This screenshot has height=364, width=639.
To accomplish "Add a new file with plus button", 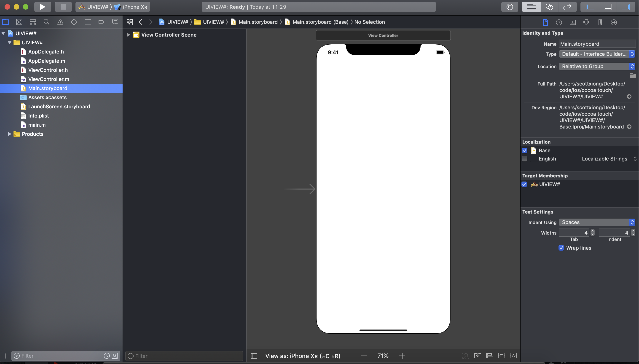I will (x=5, y=356).
